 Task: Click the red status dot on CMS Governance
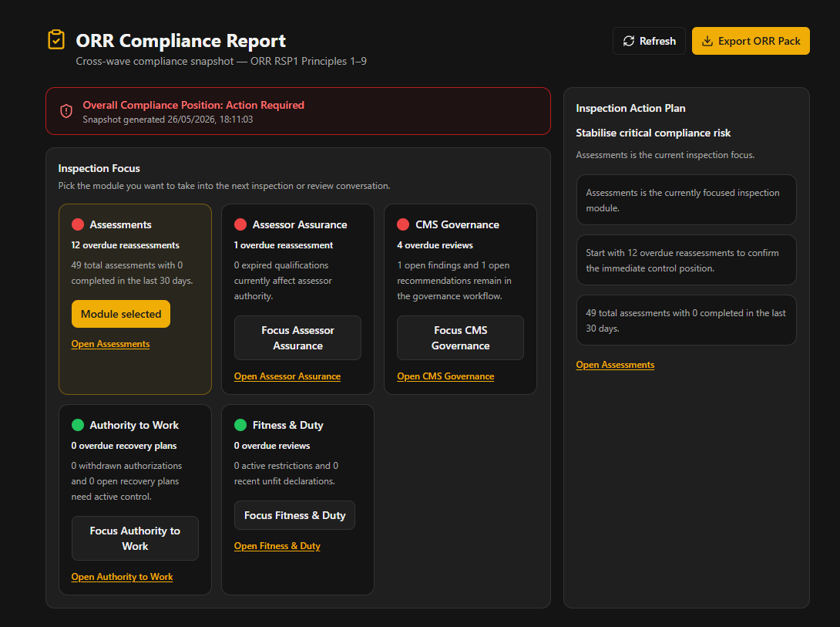[x=403, y=224]
